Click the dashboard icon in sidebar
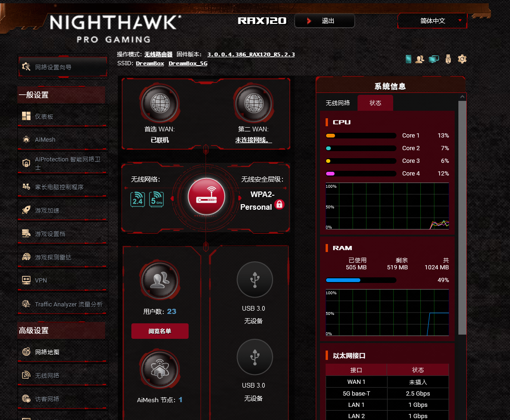 [x=26, y=116]
